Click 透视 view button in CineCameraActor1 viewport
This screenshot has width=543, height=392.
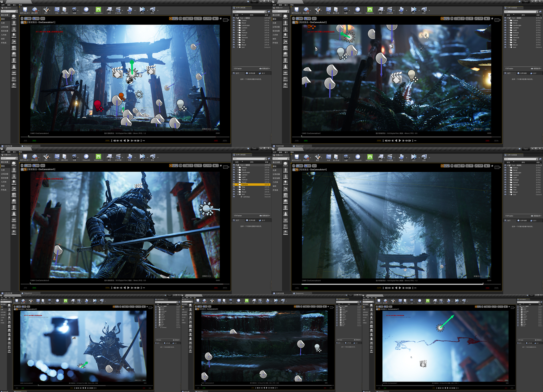[x=28, y=19]
